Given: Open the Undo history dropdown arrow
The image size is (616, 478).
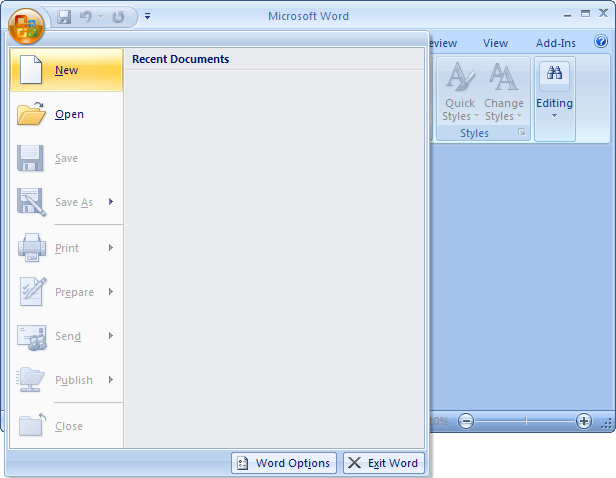Looking at the screenshot, I should coord(100,16).
